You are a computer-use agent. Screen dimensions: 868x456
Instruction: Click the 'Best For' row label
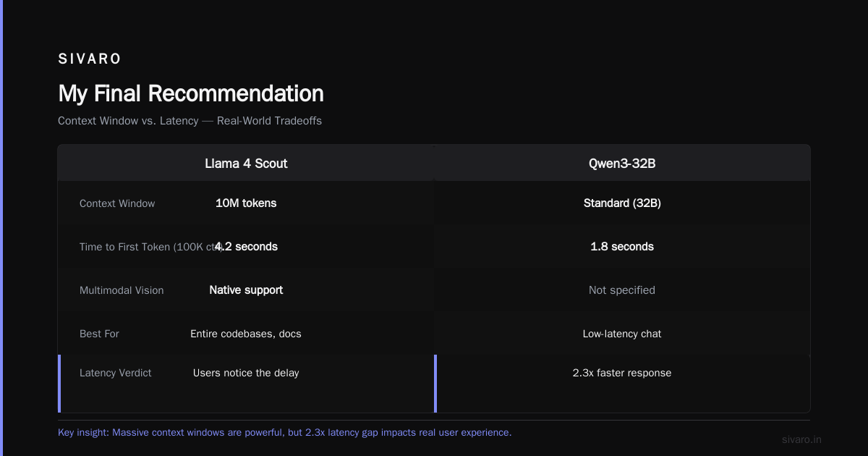coord(99,334)
